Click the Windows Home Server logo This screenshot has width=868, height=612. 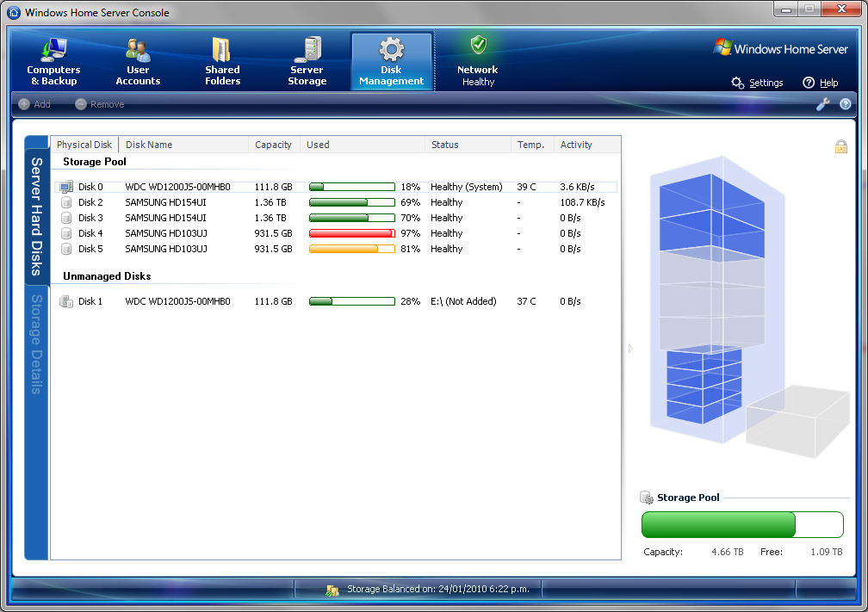click(x=781, y=48)
